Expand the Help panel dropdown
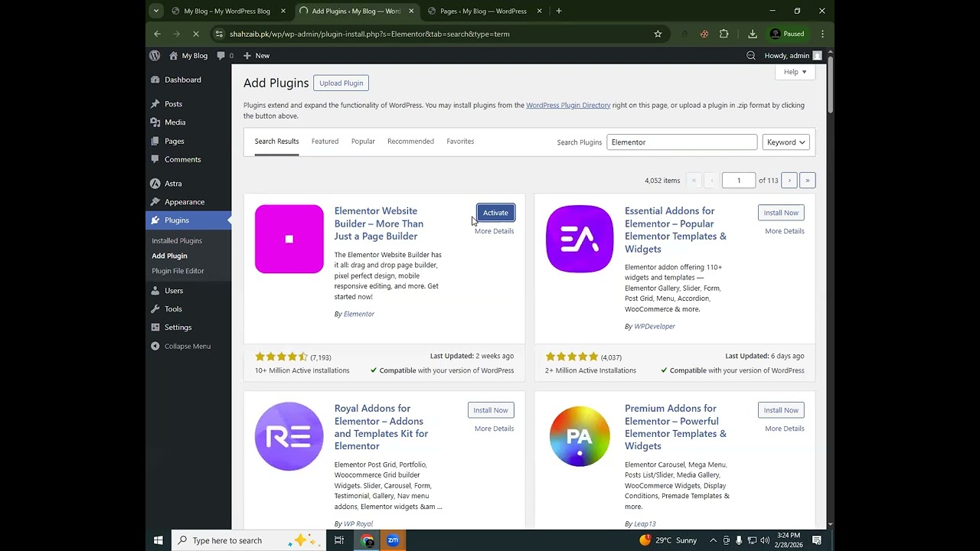 (x=795, y=72)
